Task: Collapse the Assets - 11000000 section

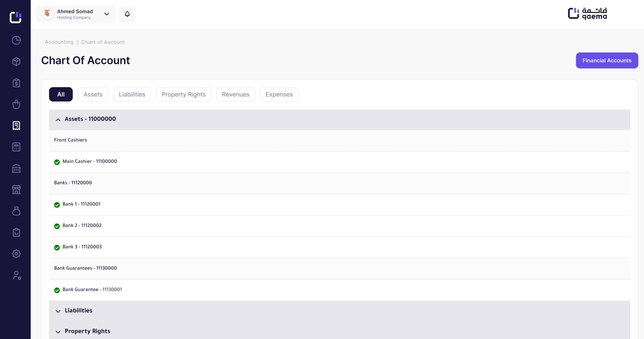Action: coord(58,120)
